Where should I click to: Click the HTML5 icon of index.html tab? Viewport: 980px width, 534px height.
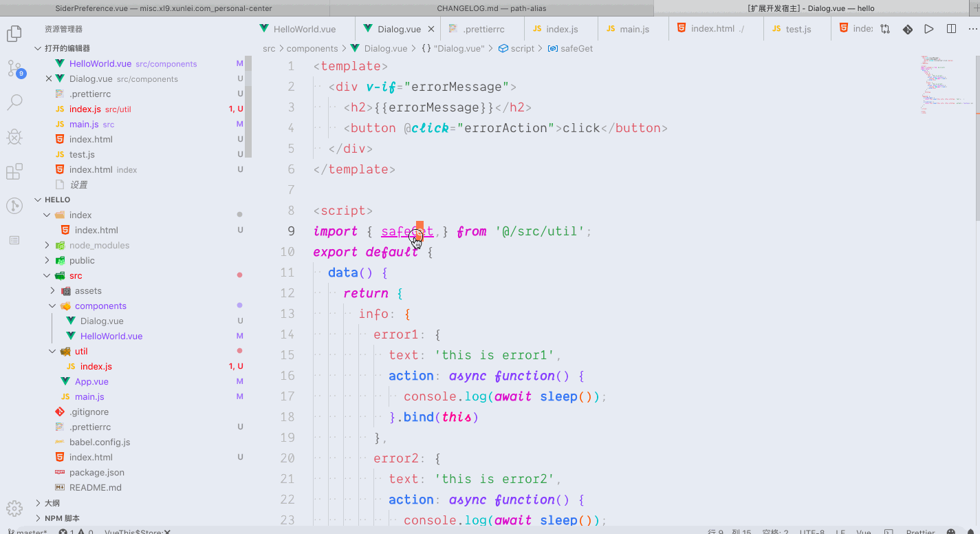682,28
